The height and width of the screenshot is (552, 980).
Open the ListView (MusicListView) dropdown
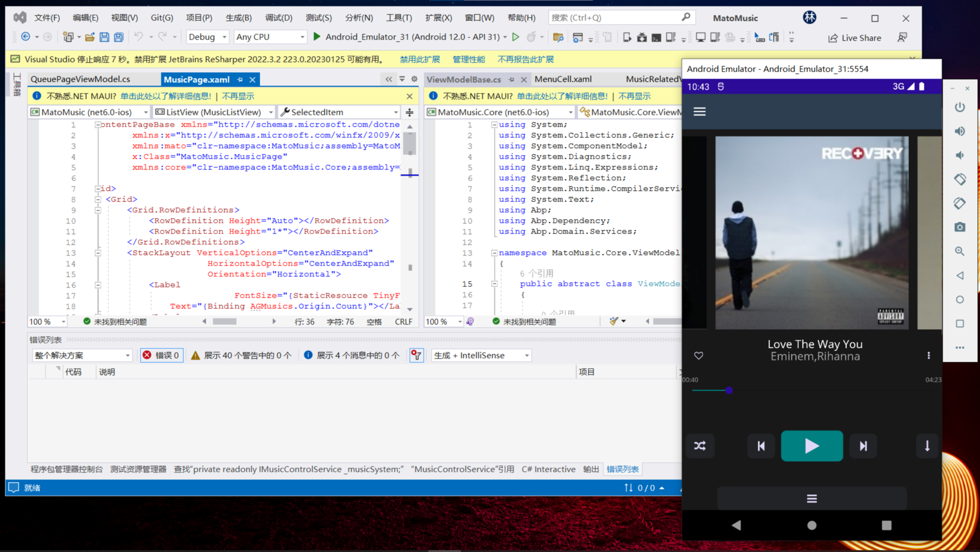(214, 112)
